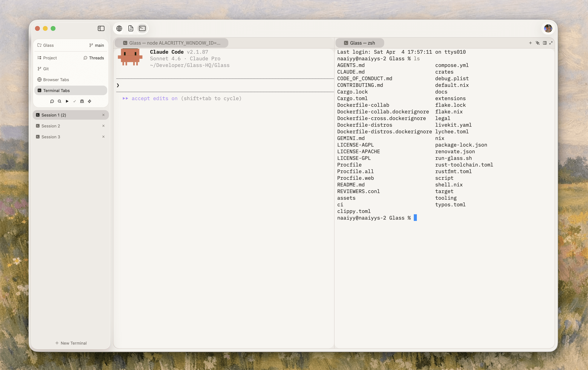The width and height of the screenshot is (588, 370).
Task: Click flake.nix in ls output
Action: (449, 112)
